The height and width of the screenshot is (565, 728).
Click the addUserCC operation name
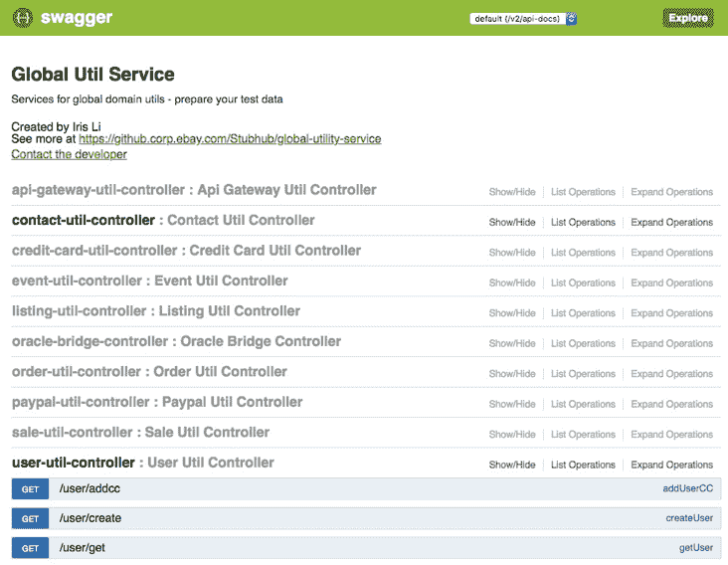coord(687,488)
